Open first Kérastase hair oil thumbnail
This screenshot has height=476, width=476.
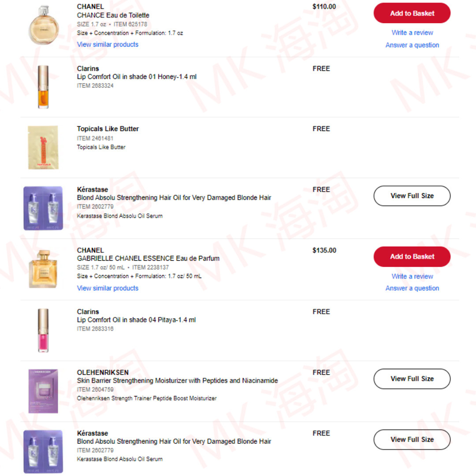click(43, 208)
